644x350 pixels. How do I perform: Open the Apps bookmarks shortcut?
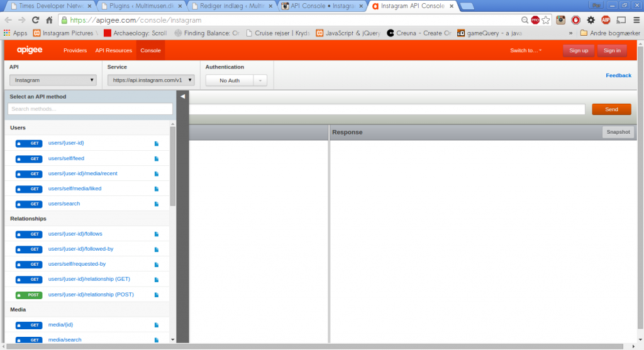click(15, 33)
